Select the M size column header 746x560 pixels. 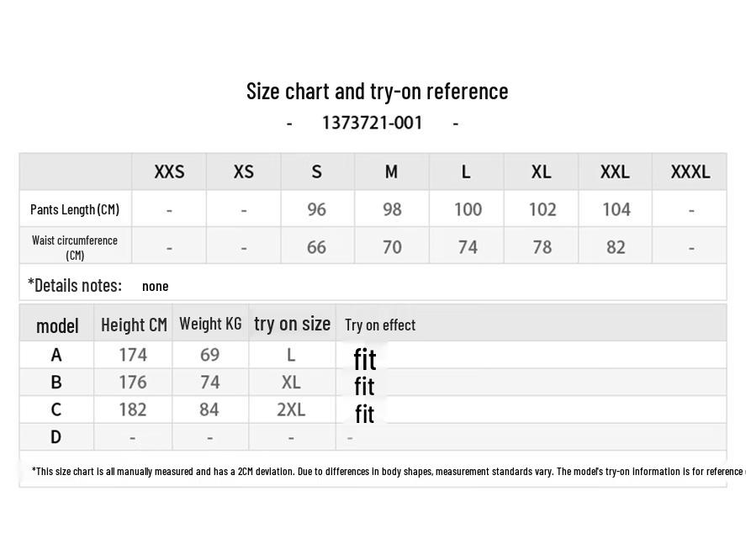pyautogui.click(x=391, y=172)
